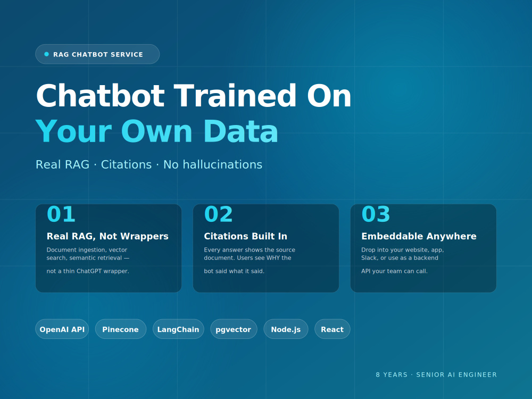Click 'Every answer shows the source' description line
This screenshot has width=532, height=399.
click(250, 250)
